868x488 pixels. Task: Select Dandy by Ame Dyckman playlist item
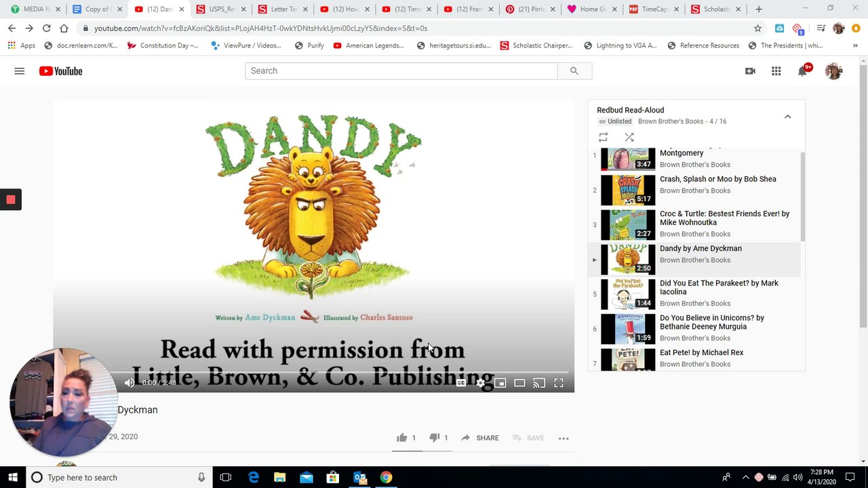(694, 260)
